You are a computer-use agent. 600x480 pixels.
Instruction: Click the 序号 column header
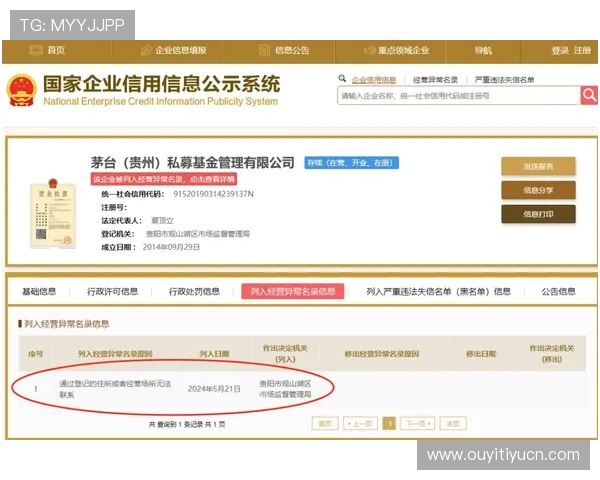pyautogui.click(x=36, y=354)
